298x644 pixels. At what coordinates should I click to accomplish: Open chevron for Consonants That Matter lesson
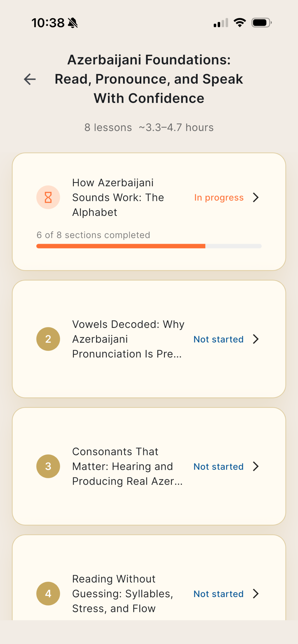(256, 466)
